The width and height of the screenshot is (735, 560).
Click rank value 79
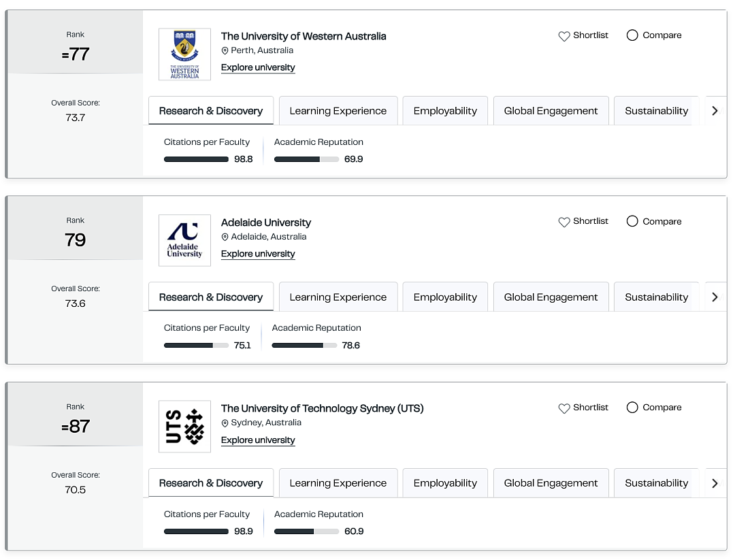[x=76, y=240]
